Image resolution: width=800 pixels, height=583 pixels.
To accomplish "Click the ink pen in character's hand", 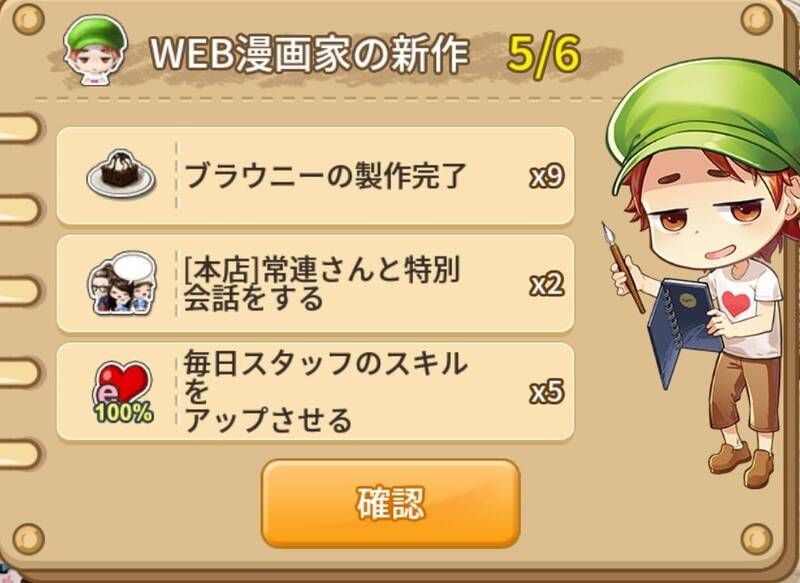I will [621, 266].
